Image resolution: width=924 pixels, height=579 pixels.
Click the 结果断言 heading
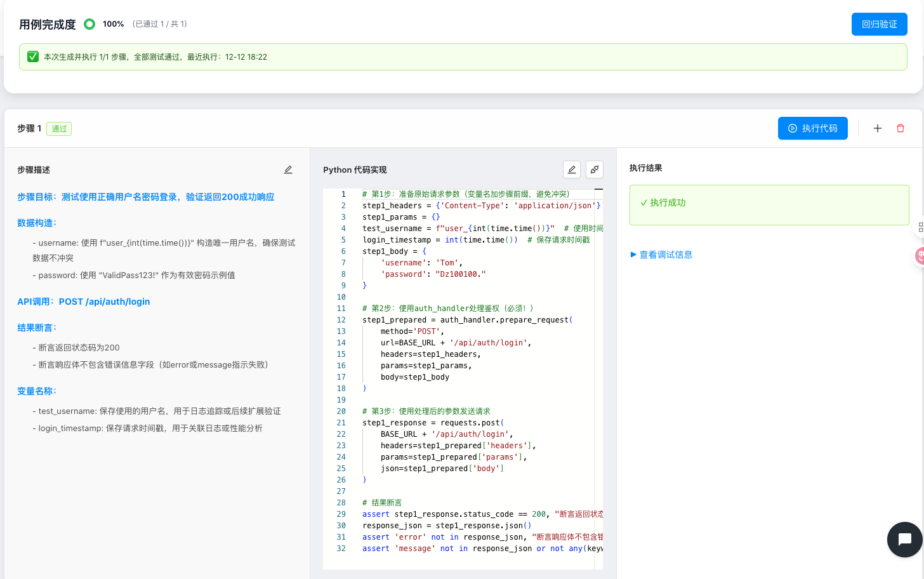click(37, 328)
